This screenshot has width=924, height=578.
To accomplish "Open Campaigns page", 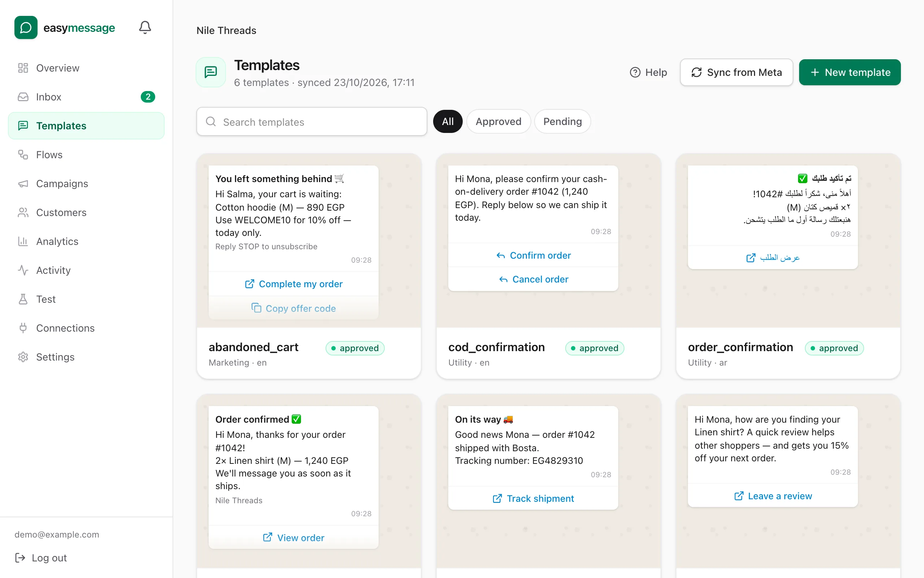I will pos(86,184).
